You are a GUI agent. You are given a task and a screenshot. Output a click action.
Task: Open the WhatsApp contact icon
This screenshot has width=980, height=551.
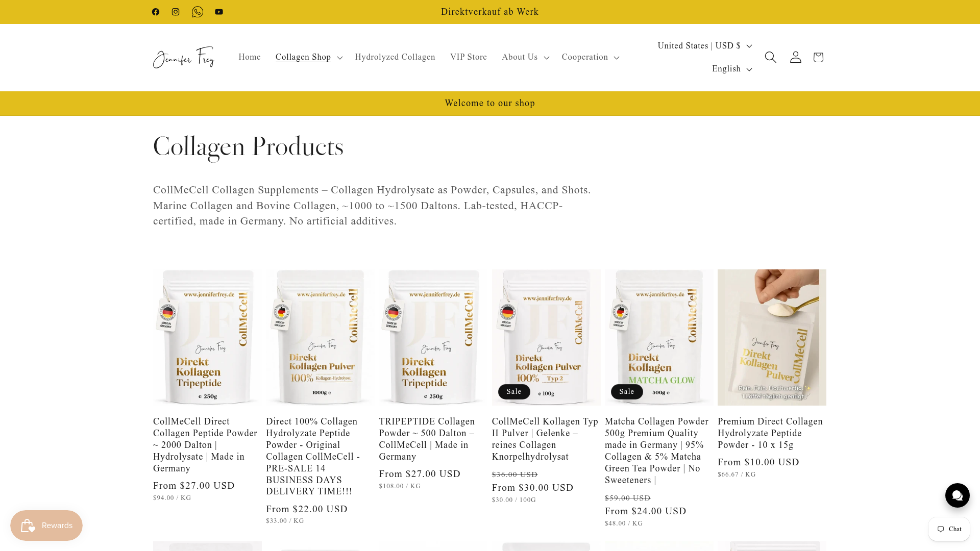pos(198,12)
